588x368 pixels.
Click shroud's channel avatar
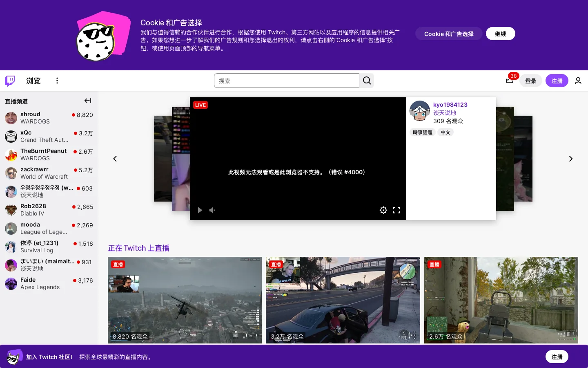(x=11, y=118)
